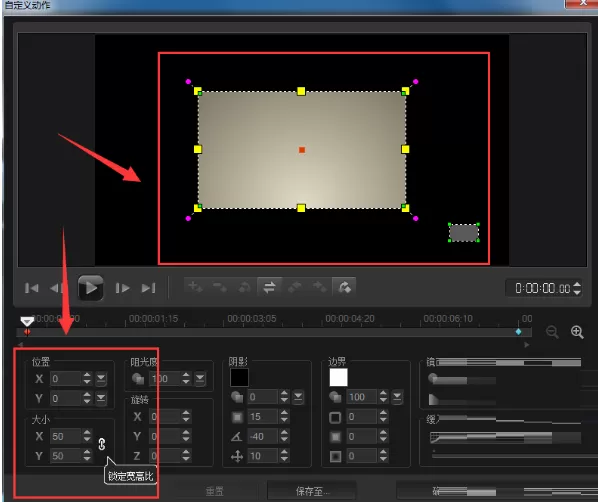Screen dimensions: 598x502
Task: Zoom out the keyframe timeline
Action: [x=552, y=332]
